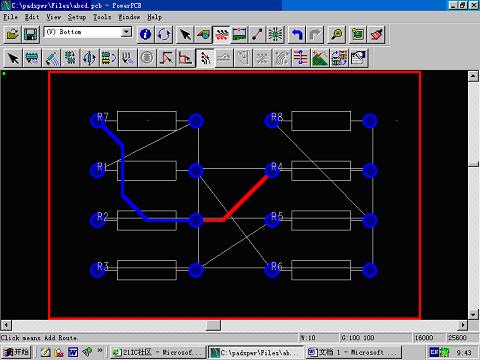Toggle the active Design toolbar button
This screenshot has height=360, width=480.
coord(222,34)
